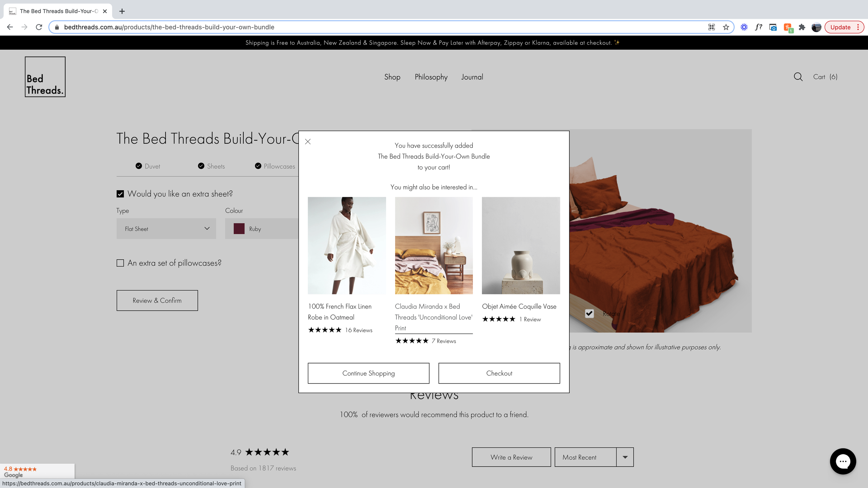Open Claudia Miranda x Bed Threads Print link
Screen dimensions: 868x488
[x=434, y=317]
